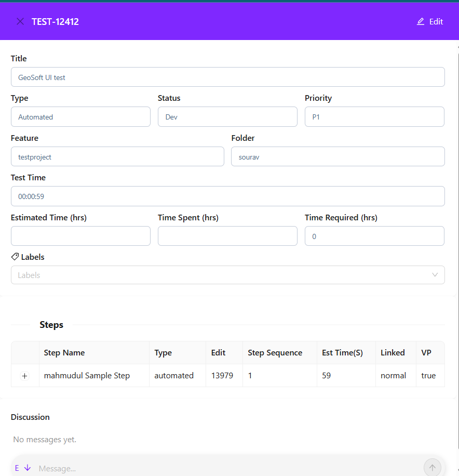Image resolution: width=459 pixels, height=476 pixels.
Task: Close the TEST-12412 panel with the X icon
Action: click(20, 21)
